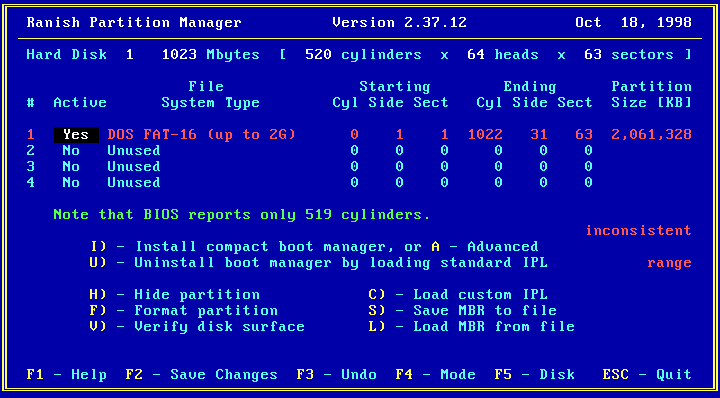
Task: Click 'No' active status of partition 4
Action: (x=71, y=183)
